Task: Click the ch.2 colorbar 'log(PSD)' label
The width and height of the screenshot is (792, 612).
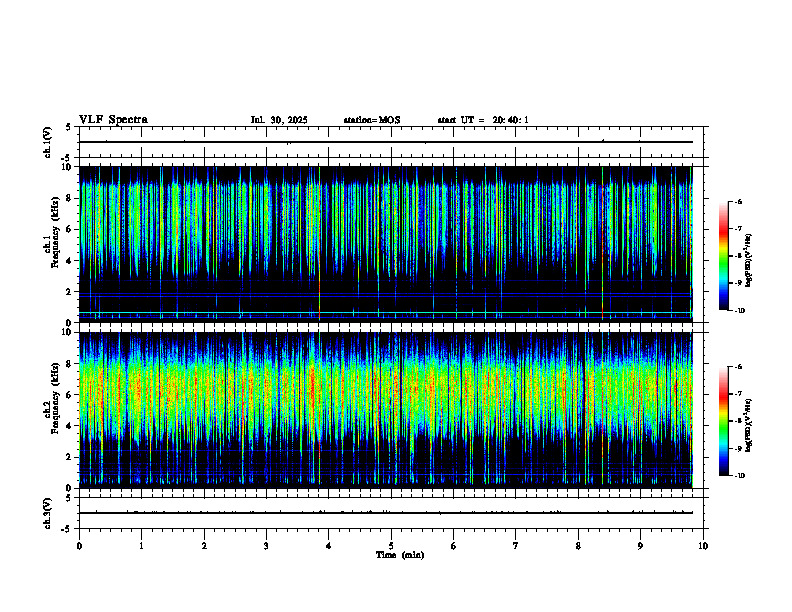Action: [x=749, y=425]
